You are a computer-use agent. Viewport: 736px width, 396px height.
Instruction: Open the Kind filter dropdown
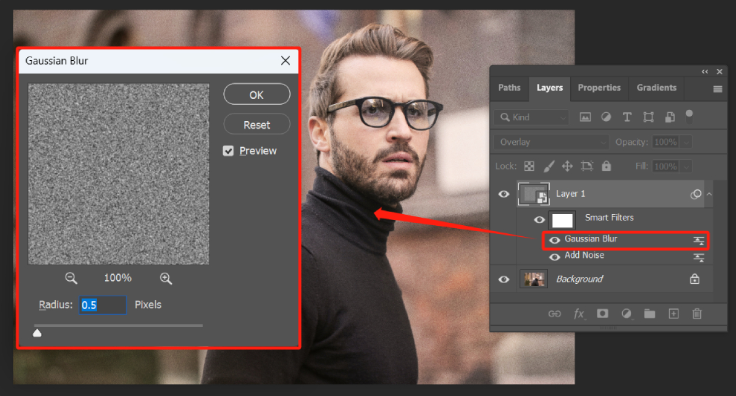tap(531, 117)
